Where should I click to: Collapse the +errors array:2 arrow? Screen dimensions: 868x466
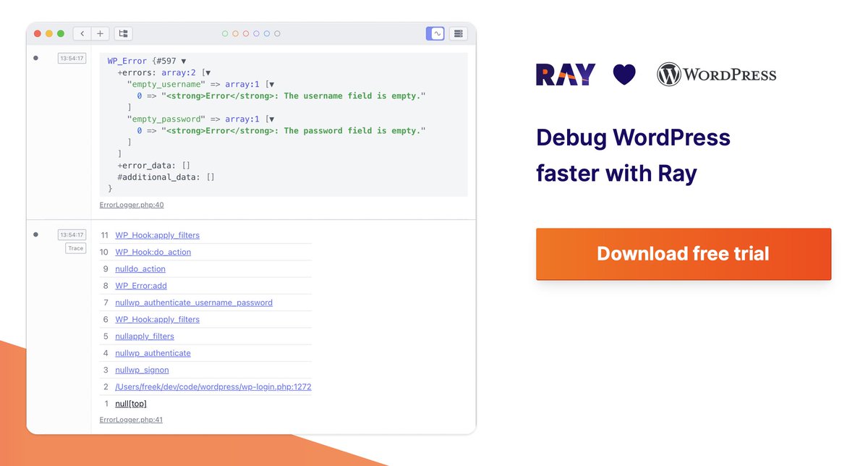[208, 73]
